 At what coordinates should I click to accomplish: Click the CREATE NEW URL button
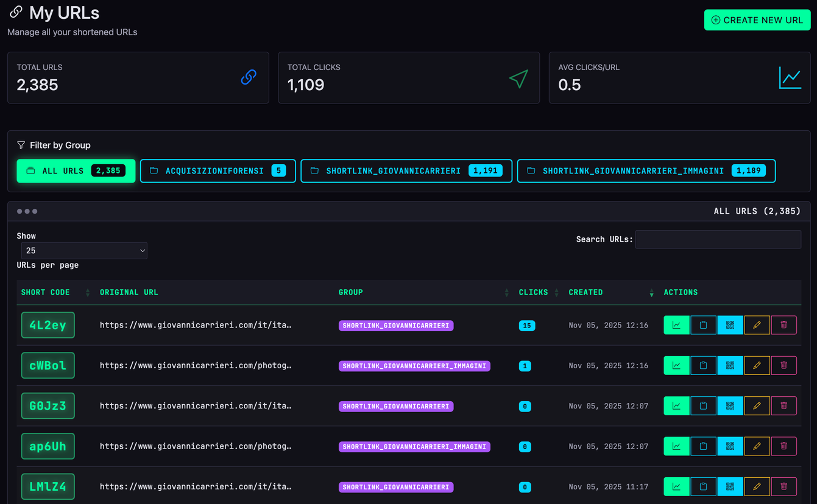click(757, 19)
